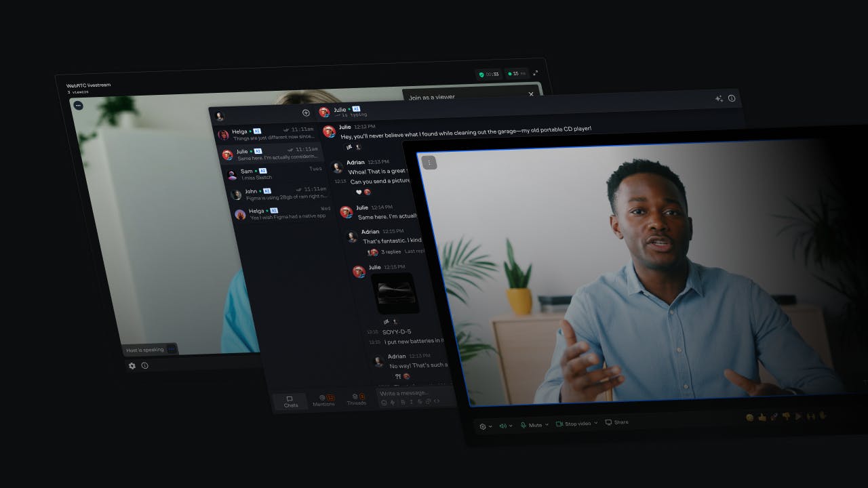The height and width of the screenshot is (488, 868).
Task: Toggle strikethrough formatting in message composer
Action: [420, 402]
